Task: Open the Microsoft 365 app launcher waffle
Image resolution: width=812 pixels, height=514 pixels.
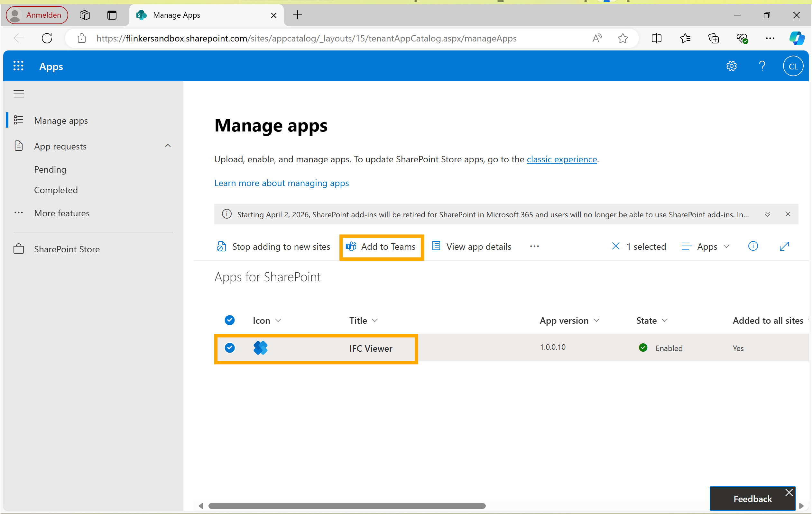Action: click(x=19, y=66)
